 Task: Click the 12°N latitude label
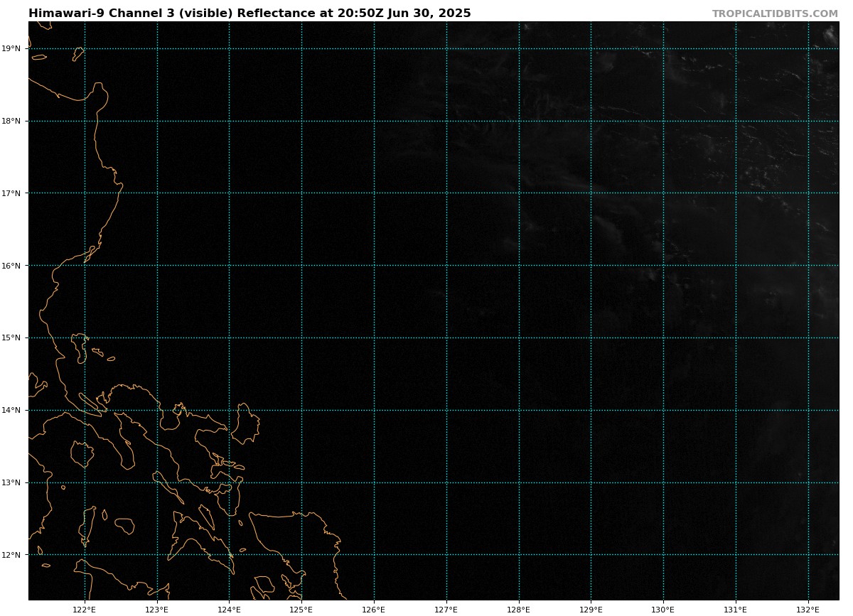coord(11,555)
